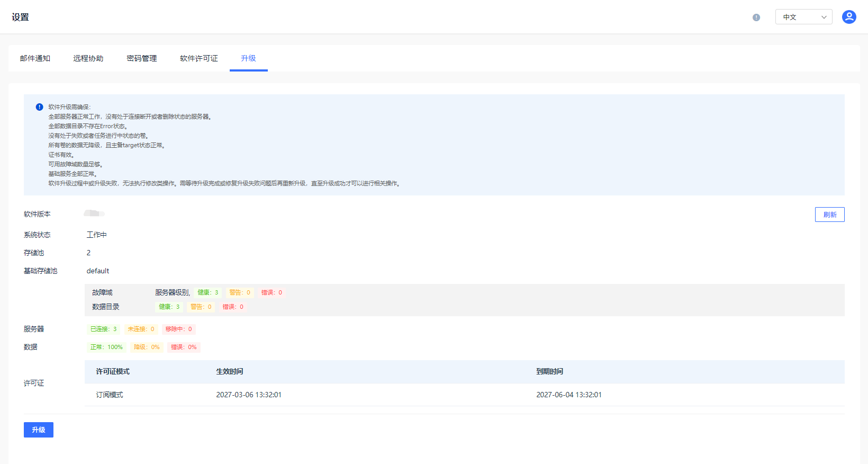The image size is (868, 464).
Task: Open the 远程协助 tab
Action: tap(88, 58)
